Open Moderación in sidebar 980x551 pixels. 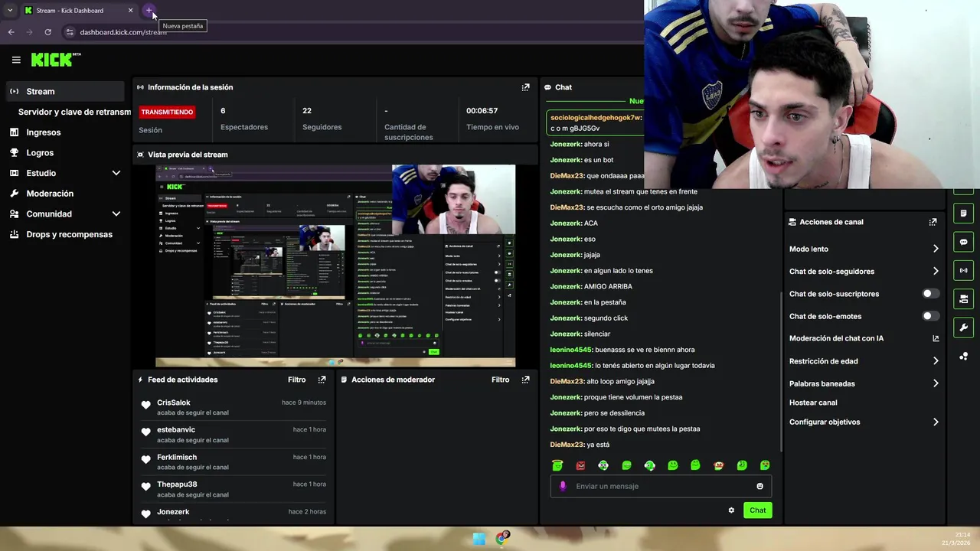click(50, 194)
